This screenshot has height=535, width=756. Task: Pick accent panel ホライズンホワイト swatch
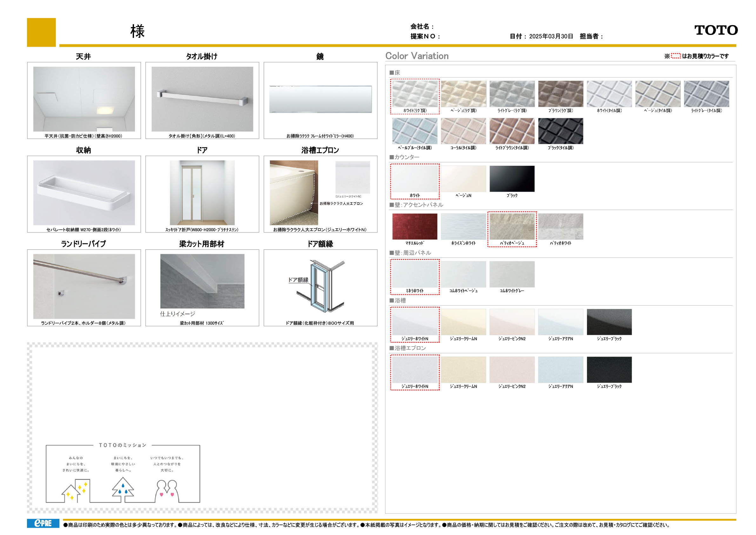point(463,227)
